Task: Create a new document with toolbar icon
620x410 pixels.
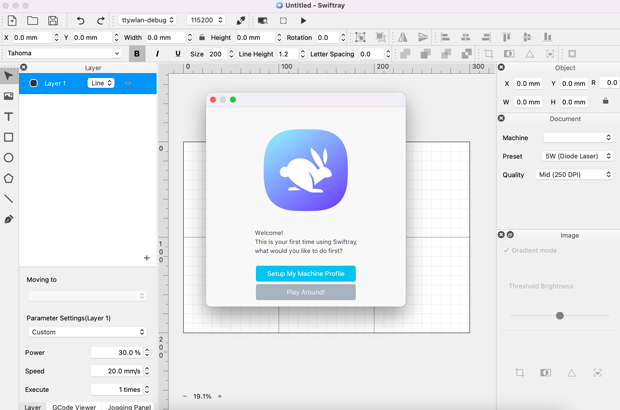Action: point(12,21)
